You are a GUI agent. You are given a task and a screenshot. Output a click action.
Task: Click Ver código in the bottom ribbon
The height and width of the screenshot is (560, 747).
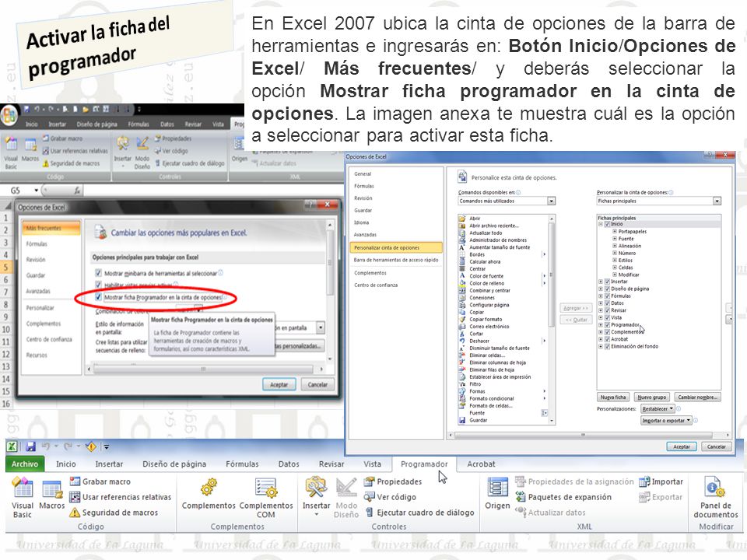pos(390,497)
